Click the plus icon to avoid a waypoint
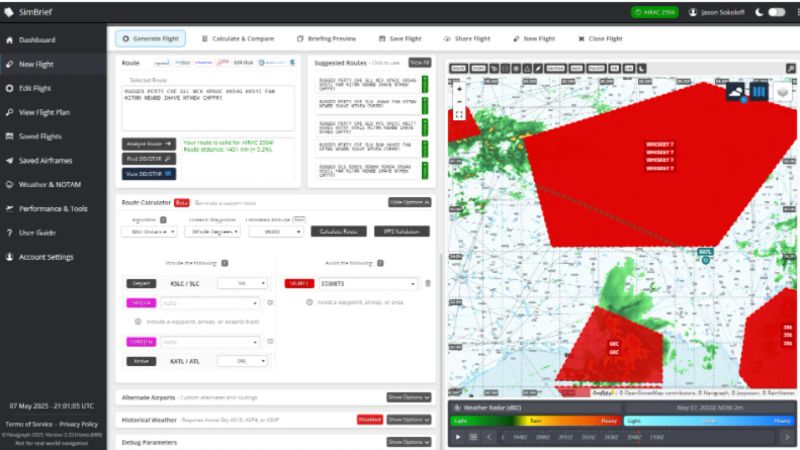 [309, 303]
